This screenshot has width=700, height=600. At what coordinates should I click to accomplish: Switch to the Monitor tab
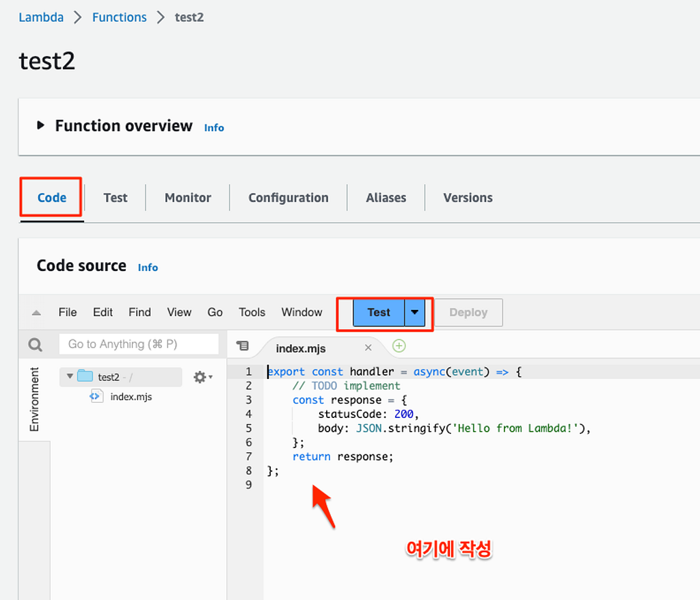187,198
